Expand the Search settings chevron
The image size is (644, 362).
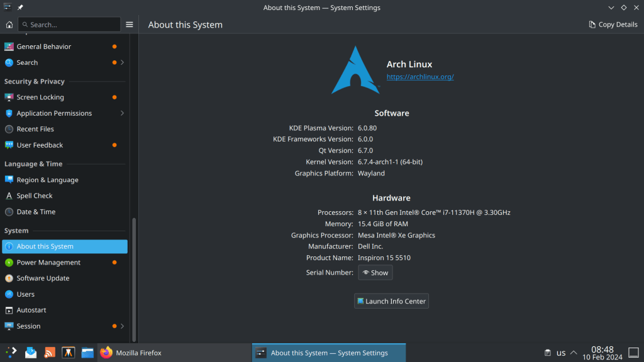click(122, 63)
